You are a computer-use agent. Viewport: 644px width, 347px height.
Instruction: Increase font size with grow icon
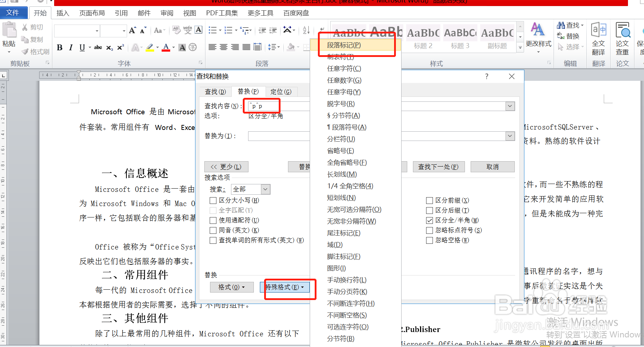(132, 31)
